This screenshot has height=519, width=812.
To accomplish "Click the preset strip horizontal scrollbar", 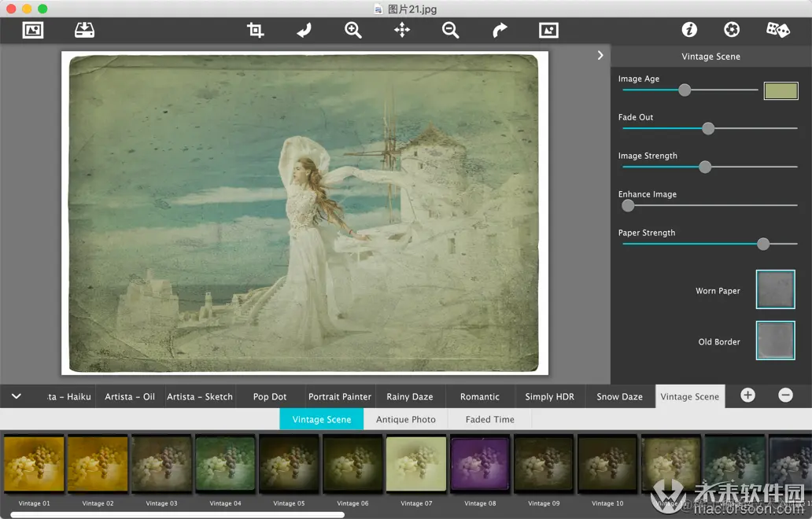I will (178, 515).
